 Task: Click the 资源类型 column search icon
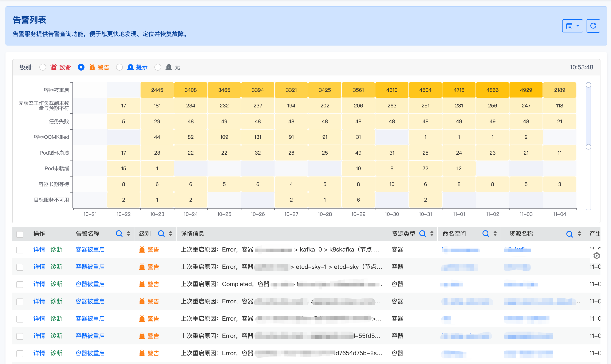422,234
